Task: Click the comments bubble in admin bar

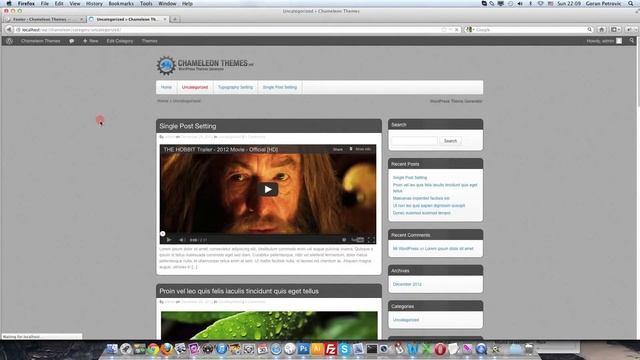Action: pos(72,41)
